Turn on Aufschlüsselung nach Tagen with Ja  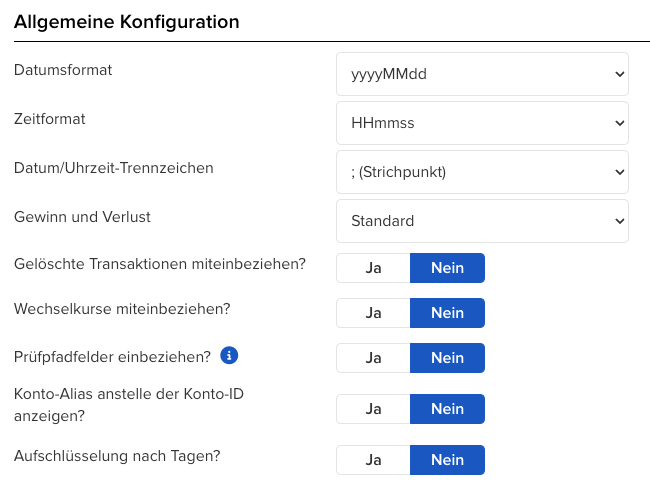(373, 460)
